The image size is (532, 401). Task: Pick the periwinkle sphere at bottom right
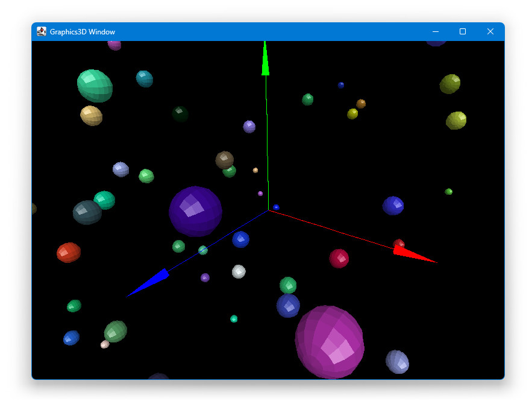coord(397,362)
